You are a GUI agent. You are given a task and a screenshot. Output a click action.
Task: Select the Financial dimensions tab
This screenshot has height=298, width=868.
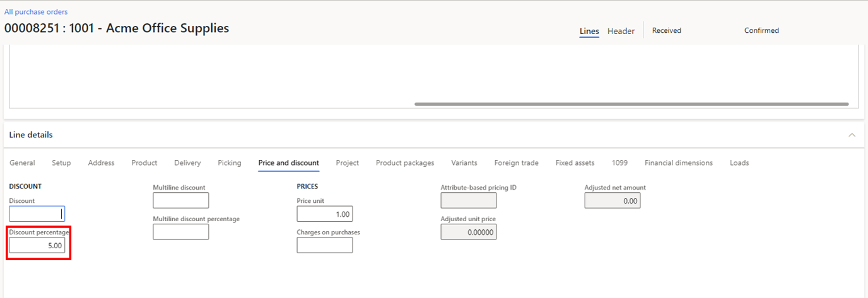coord(678,163)
